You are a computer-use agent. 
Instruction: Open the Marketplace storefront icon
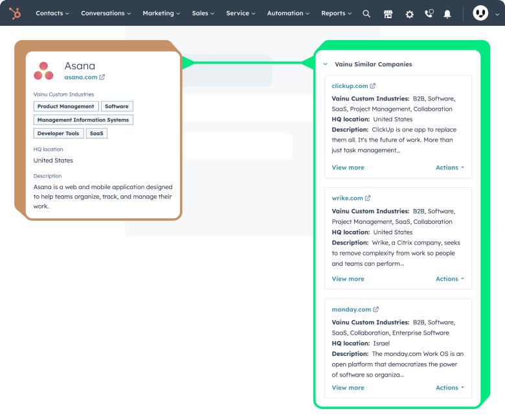pyautogui.click(x=388, y=14)
